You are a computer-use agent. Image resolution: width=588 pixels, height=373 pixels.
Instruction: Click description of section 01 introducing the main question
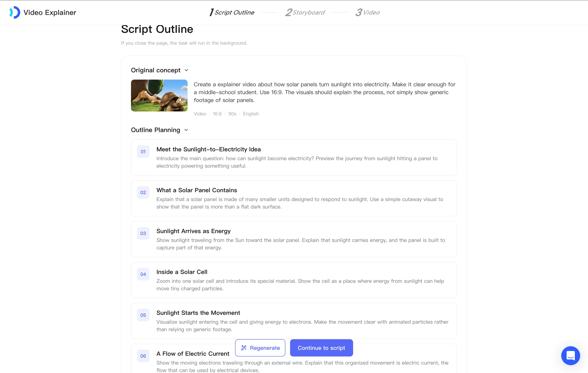pyautogui.click(x=297, y=162)
